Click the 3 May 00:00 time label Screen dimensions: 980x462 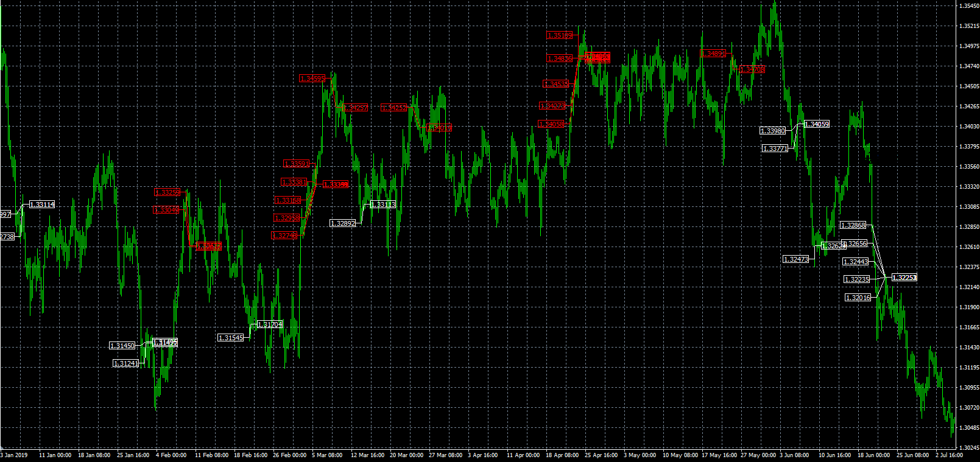[640, 455]
